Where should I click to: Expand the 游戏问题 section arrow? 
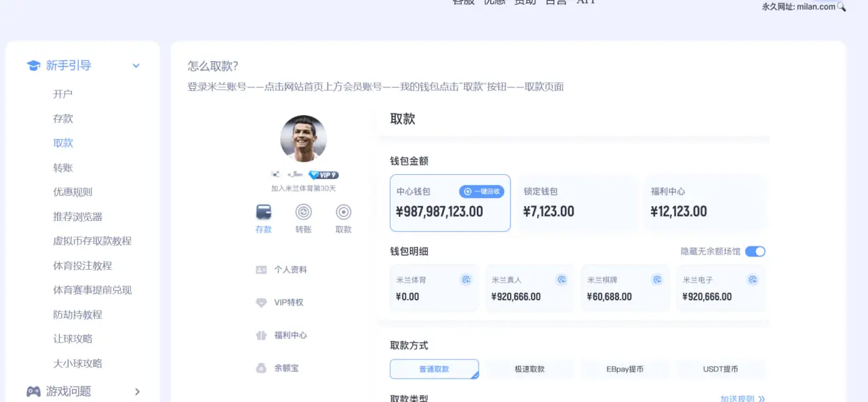(x=138, y=391)
